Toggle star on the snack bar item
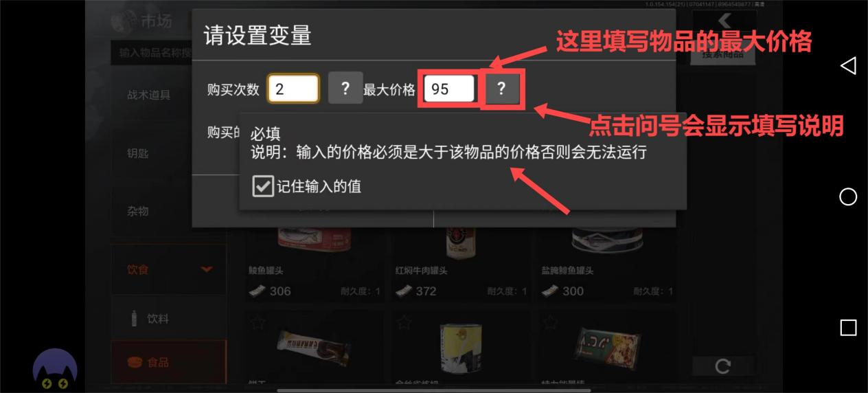Image resolution: width=868 pixels, height=393 pixels. 551,321
